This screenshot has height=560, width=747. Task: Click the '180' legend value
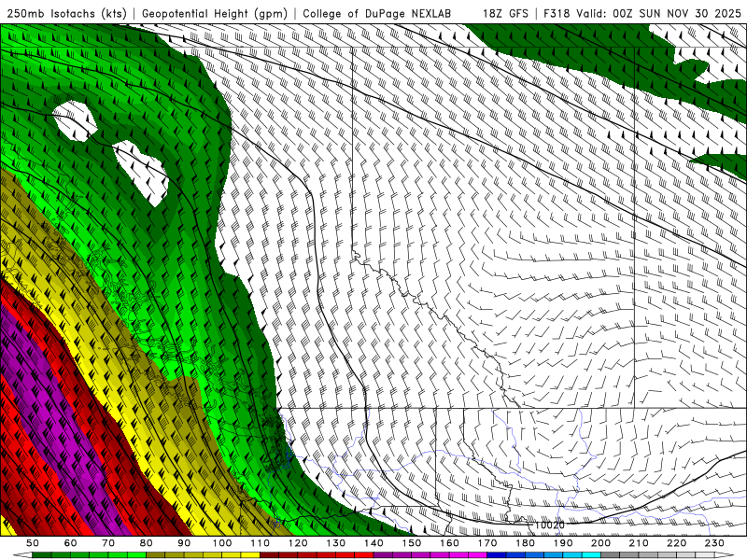[x=525, y=543]
